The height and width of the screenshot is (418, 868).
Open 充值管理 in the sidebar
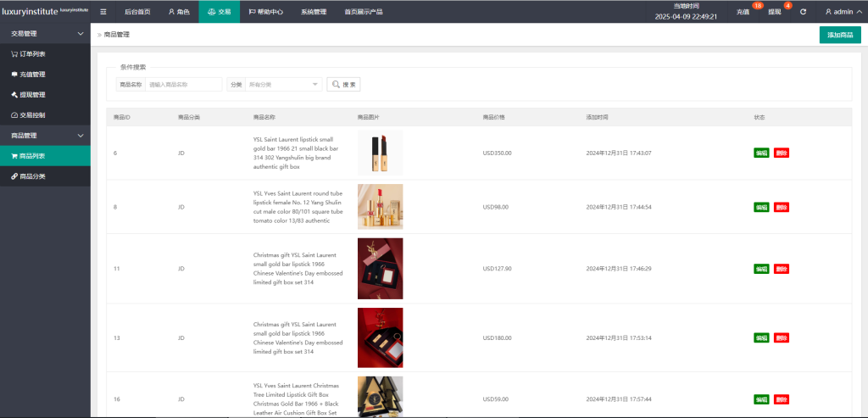(x=46, y=74)
